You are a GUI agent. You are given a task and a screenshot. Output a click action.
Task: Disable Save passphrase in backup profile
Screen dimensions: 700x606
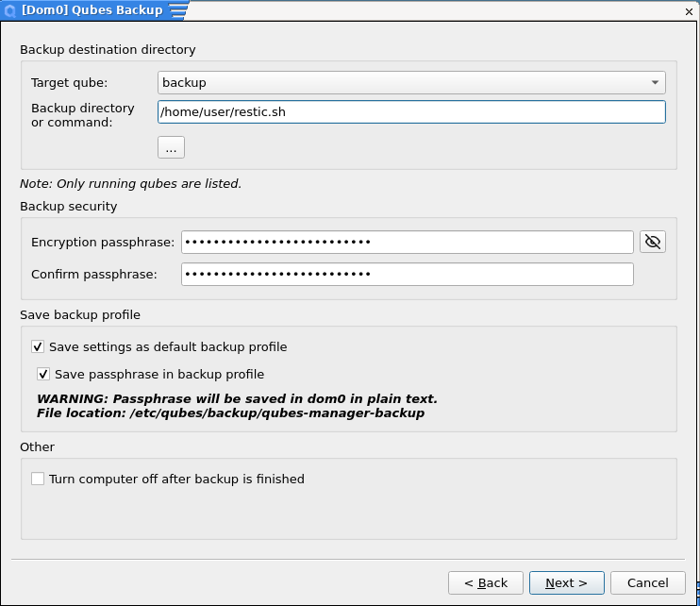43,375
